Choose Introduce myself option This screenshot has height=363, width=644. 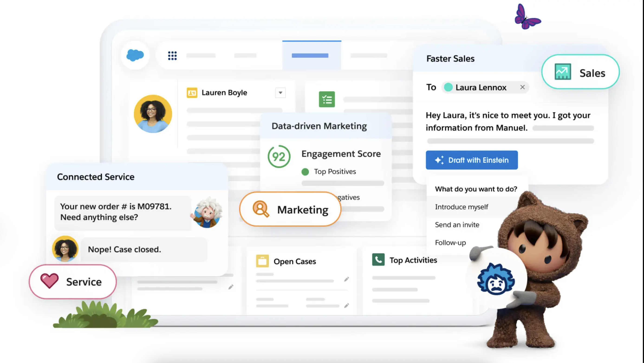(462, 207)
